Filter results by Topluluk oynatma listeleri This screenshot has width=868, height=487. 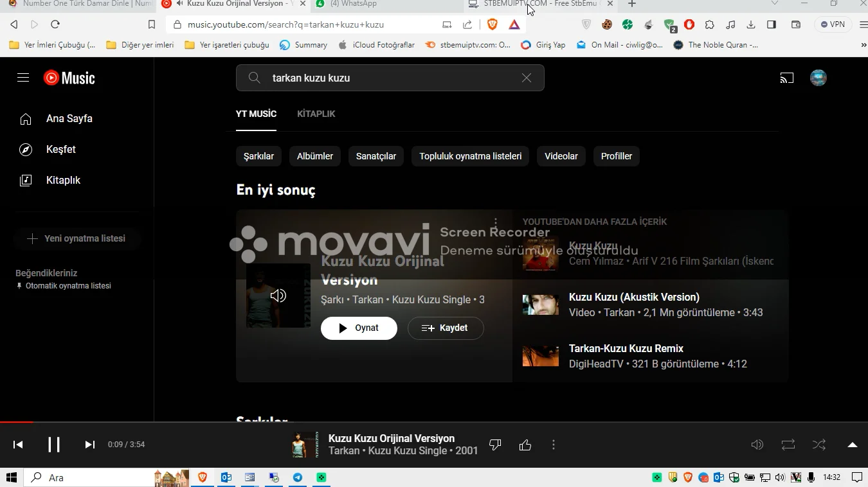(471, 156)
